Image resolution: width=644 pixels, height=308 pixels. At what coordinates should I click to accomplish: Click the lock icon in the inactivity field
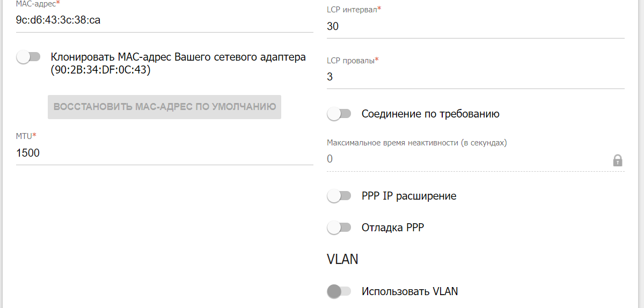point(618,160)
